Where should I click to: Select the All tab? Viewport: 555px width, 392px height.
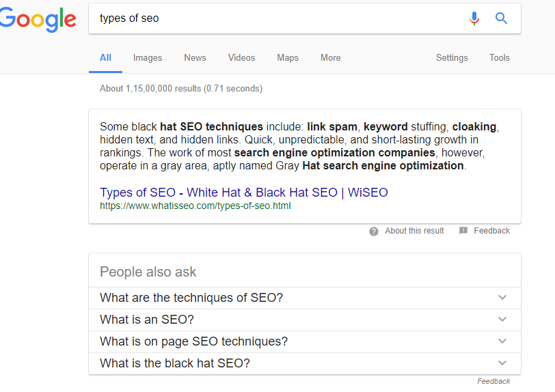pos(105,57)
